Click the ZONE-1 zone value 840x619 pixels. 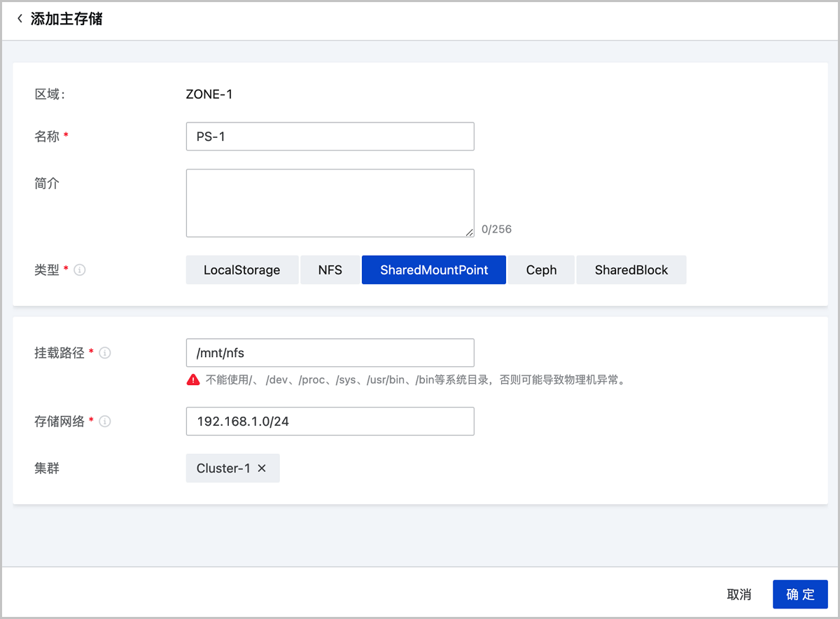coord(209,94)
